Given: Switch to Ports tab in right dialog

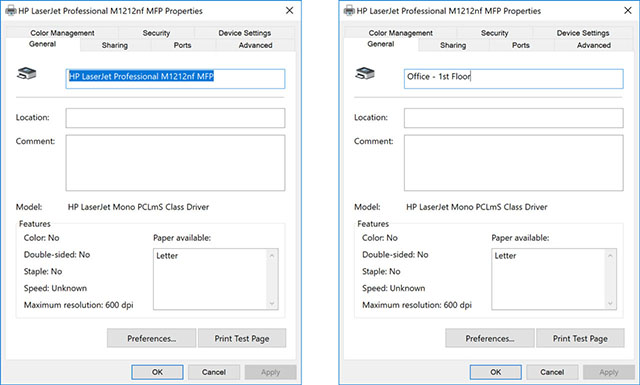Looking at the screenshot, I should point(521,45).
